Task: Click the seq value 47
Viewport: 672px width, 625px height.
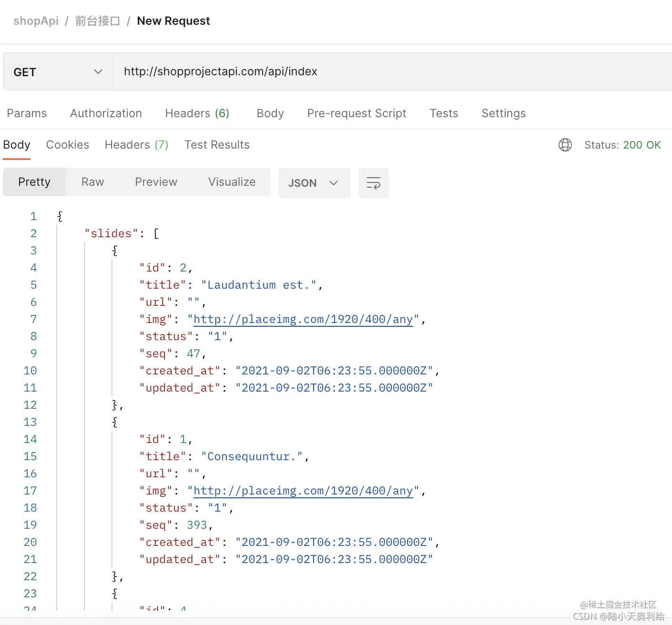Action: [x=193, y=353]
